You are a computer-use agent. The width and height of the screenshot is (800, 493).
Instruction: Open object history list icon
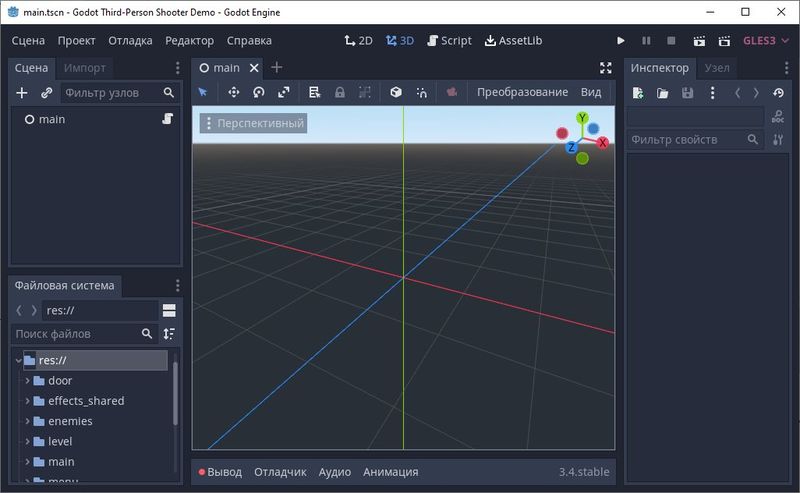tap(778, 93)
